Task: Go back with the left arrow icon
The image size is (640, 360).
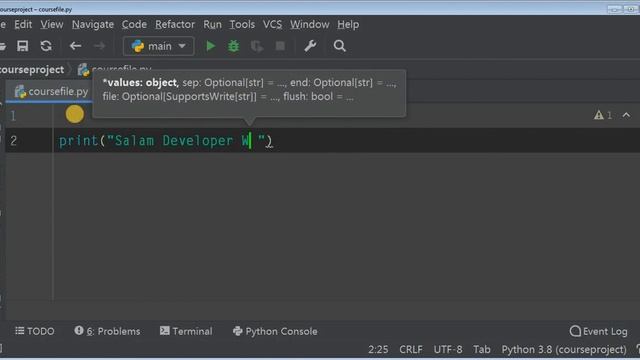Action: tap(76, 46)
